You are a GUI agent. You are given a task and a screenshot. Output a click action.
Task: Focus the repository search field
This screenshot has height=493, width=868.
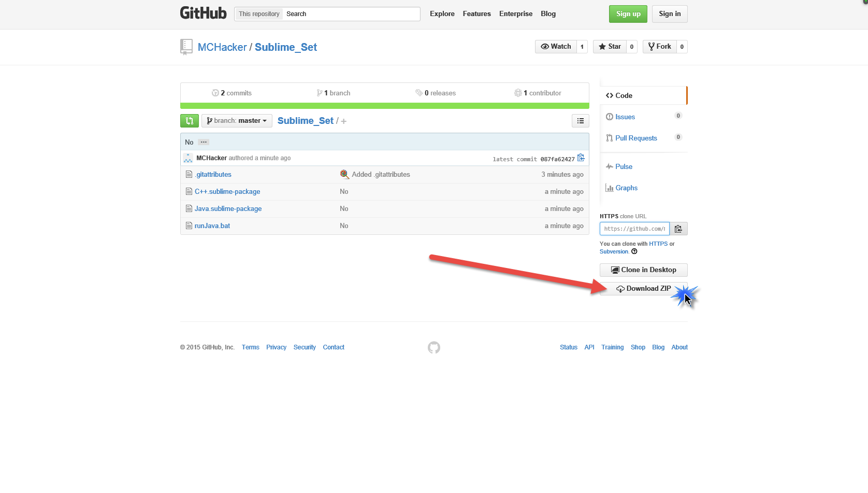coord(351,14)
